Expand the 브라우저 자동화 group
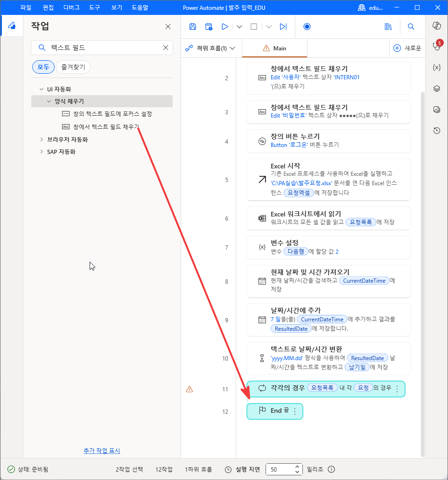This screenshot has width=448, height=480. [x=42, y=139]
